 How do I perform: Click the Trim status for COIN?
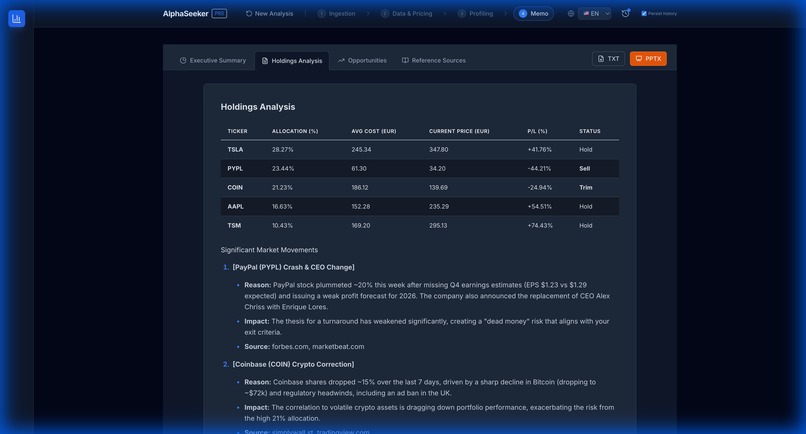click(585, 188)
